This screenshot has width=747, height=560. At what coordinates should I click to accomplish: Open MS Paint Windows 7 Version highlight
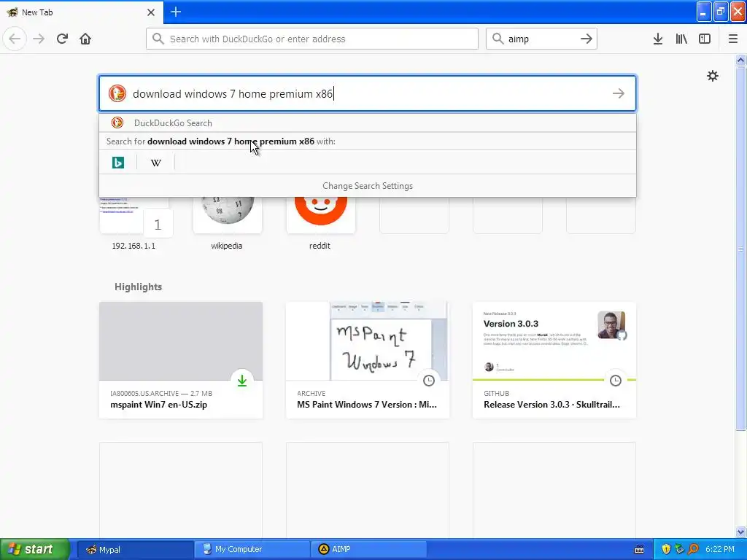coord(368,360)
